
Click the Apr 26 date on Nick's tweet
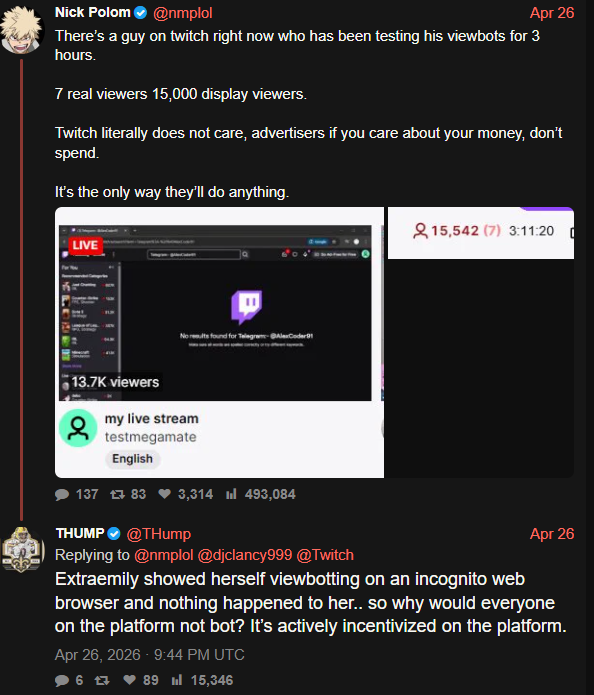coord(552,13)
